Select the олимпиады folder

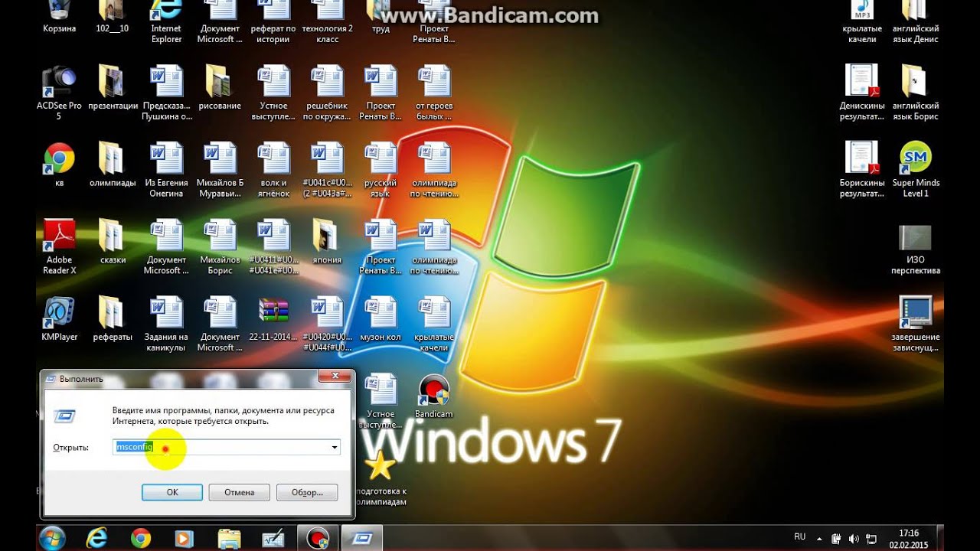click(x=113, y=165)
